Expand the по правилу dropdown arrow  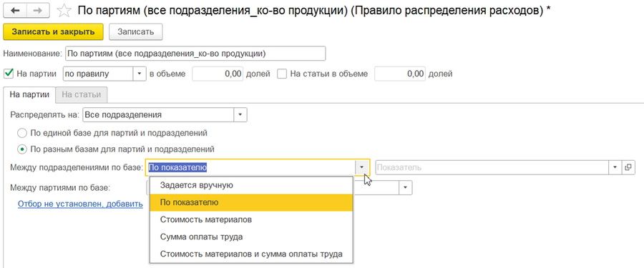(x=140, y=74)
